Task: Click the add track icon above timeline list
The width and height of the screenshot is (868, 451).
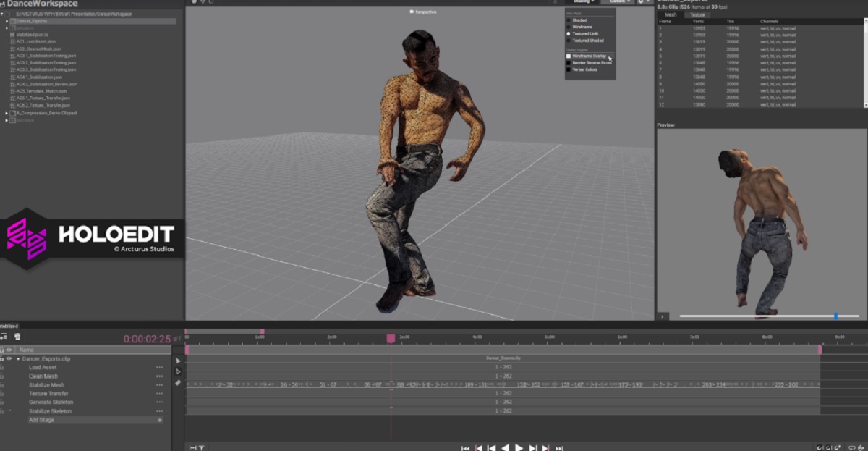Action: pyautogui.click(x=4, y=337)
